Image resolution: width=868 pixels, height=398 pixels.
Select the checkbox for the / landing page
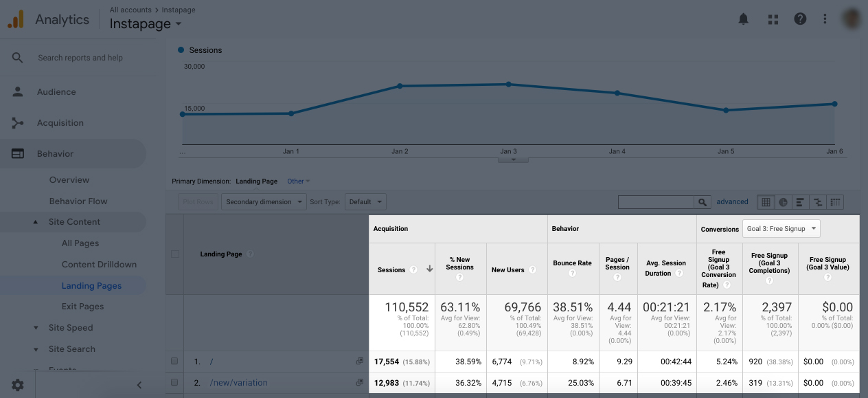pos(174,361)
